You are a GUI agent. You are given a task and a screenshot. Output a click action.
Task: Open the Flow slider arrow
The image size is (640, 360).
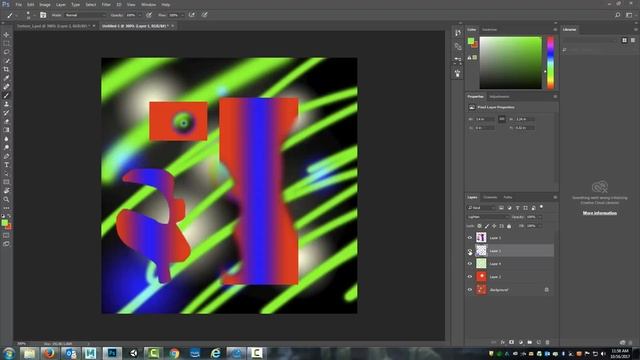pos(182,15)
